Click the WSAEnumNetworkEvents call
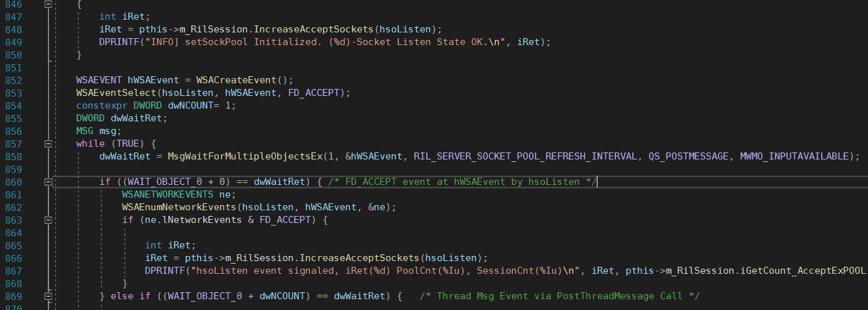The height and width of the screenshot is (310, 868). tap(179, 207)
